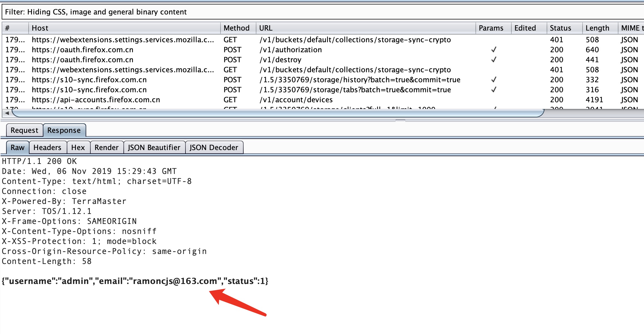Click the Length value 640

point(592,50)
